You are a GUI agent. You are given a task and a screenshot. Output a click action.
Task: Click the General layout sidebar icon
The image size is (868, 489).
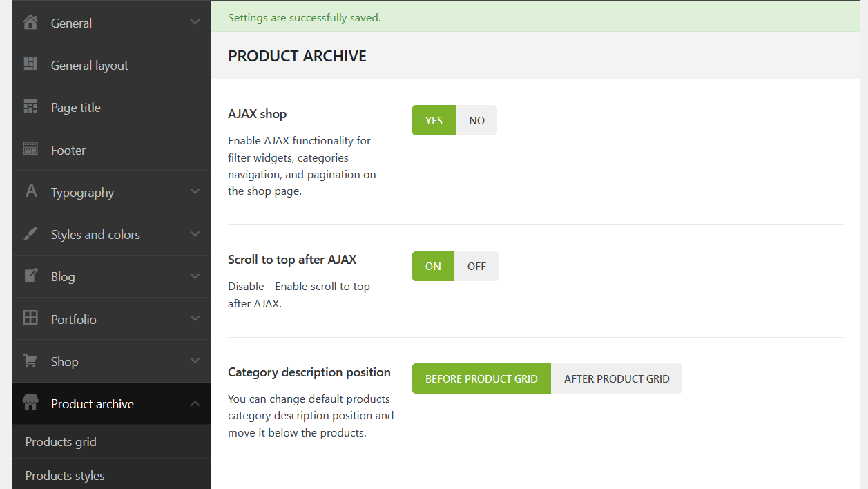[30, 65]
